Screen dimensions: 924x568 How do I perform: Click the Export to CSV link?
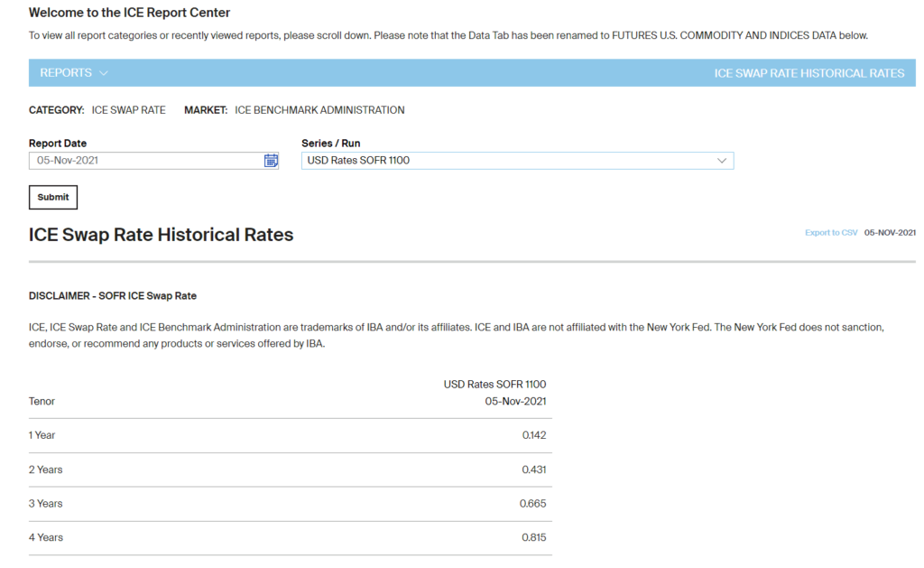click(x=831, y=232)
